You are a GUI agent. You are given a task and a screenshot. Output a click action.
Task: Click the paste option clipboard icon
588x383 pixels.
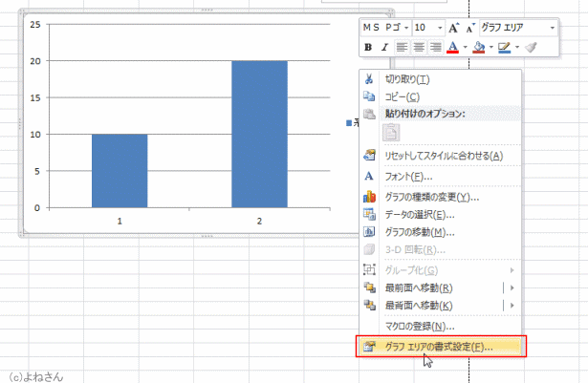click(x=391, y=133)
